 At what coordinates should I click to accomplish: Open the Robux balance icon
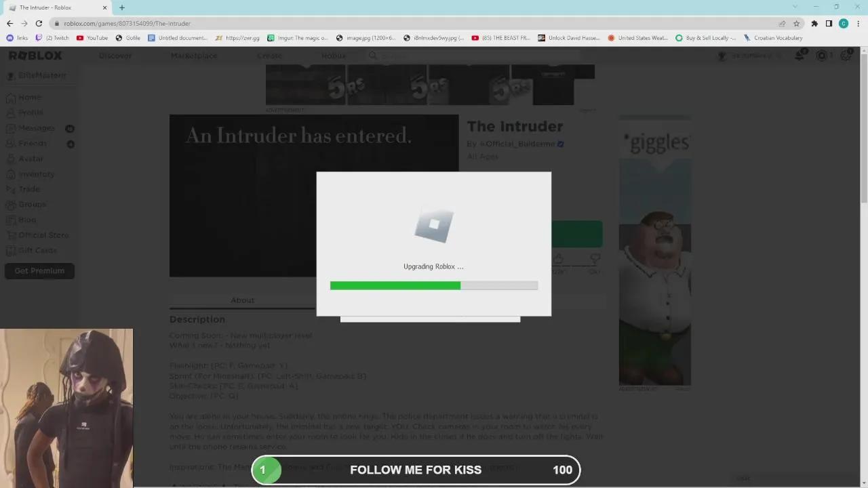coord(822,56)
